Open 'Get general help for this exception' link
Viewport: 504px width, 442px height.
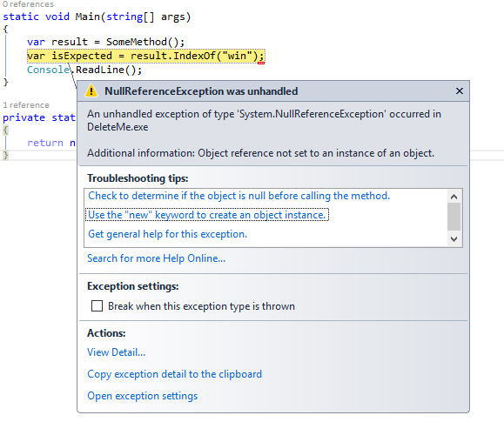(167, 234)
